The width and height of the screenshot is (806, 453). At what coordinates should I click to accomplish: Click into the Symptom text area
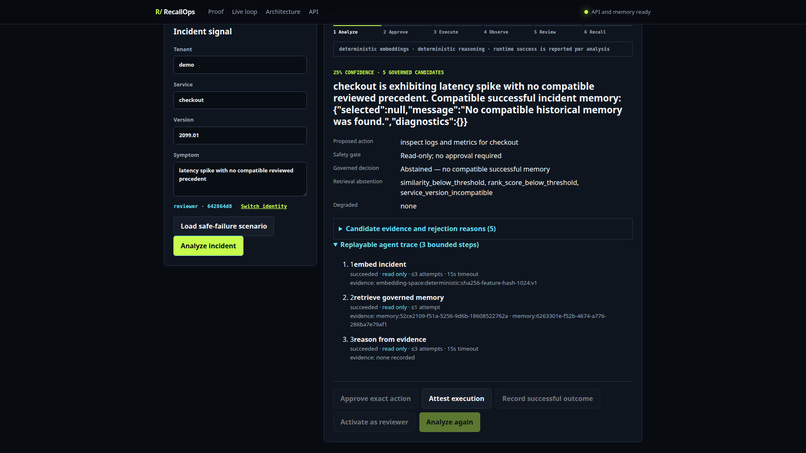[240, 179]
